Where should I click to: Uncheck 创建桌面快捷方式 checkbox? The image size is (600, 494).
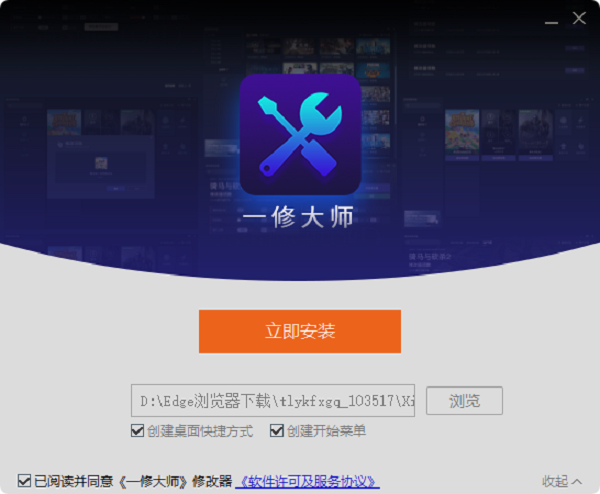137,431
